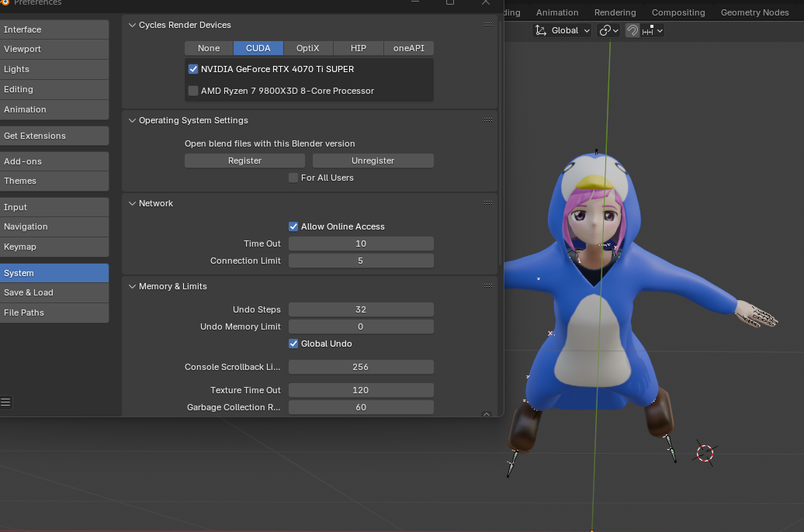
Task: Click the 3D cursor in viewport
Action: (x=705, y=453)
